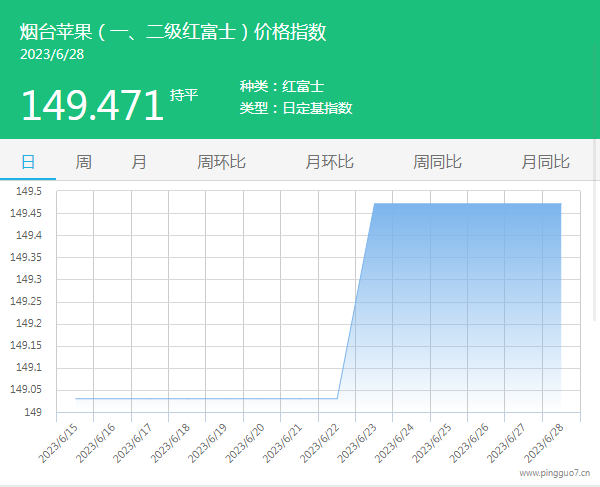Image resolution: width=600 pixels, height=487 pixels.
Task: Click the www.pingguo7.cn watermark link
Action: click(x=554, y=472)
